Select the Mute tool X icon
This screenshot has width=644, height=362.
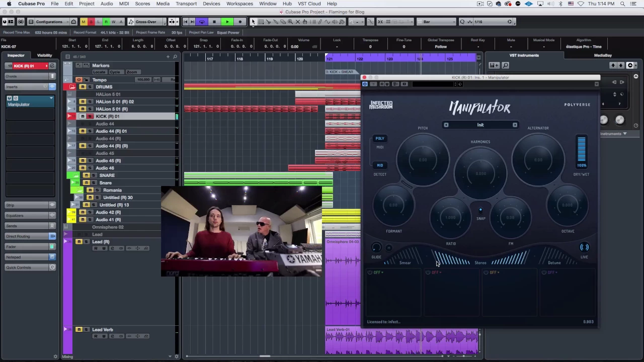click(x=297, y=22)
